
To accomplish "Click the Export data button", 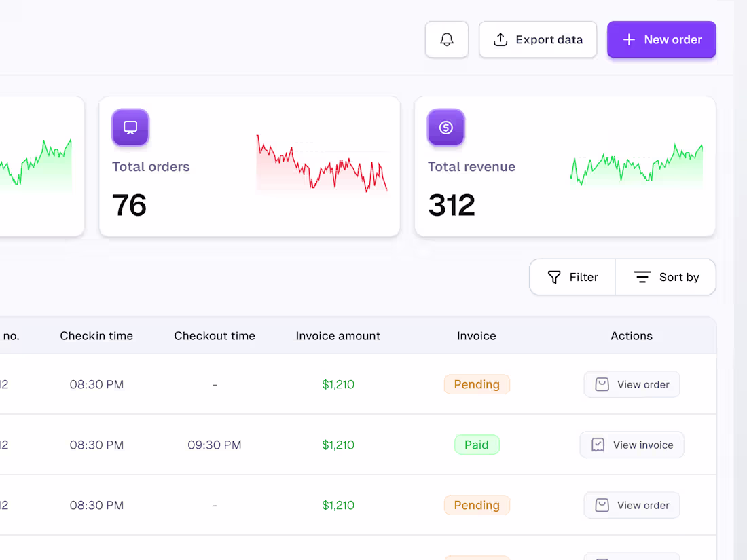I will [537, 39].
